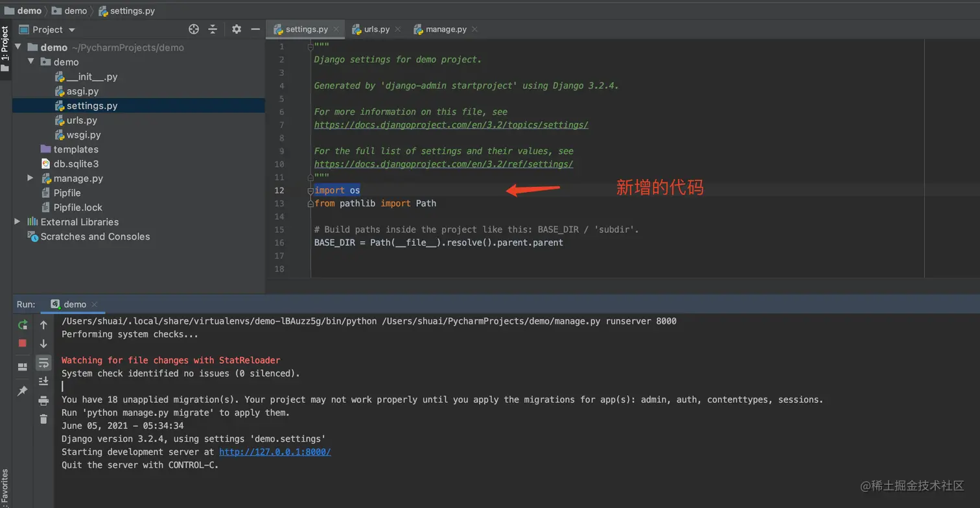Fold the docstring at line 1
The image size is (980, 508).
click(x=310, y=46)
